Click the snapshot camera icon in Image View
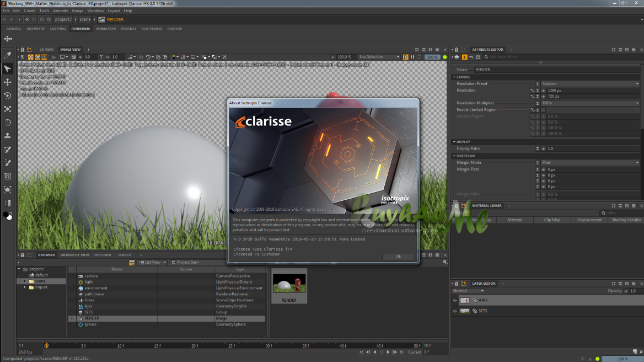The height and width of the screenshot is (362, 644). tap(141, 57)
